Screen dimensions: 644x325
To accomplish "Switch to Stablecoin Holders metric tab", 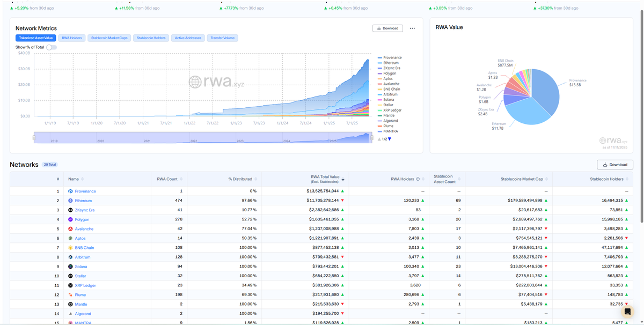I will pos(151,38).
